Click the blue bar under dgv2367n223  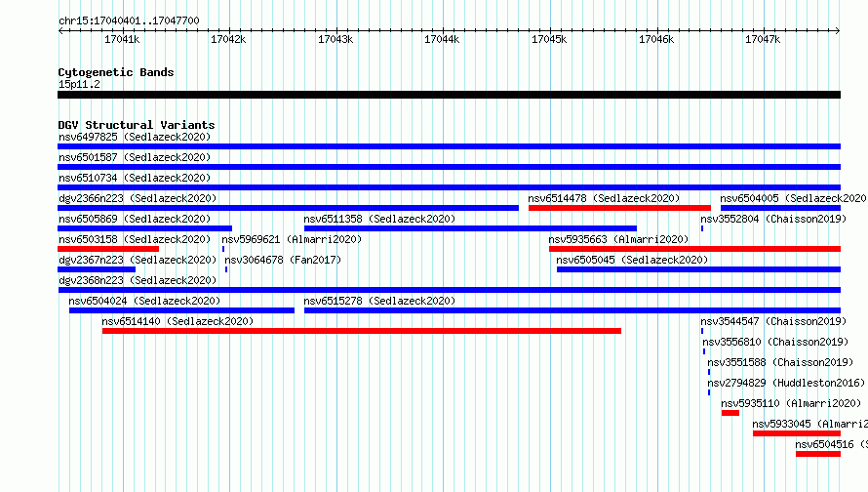click(97, 269)
